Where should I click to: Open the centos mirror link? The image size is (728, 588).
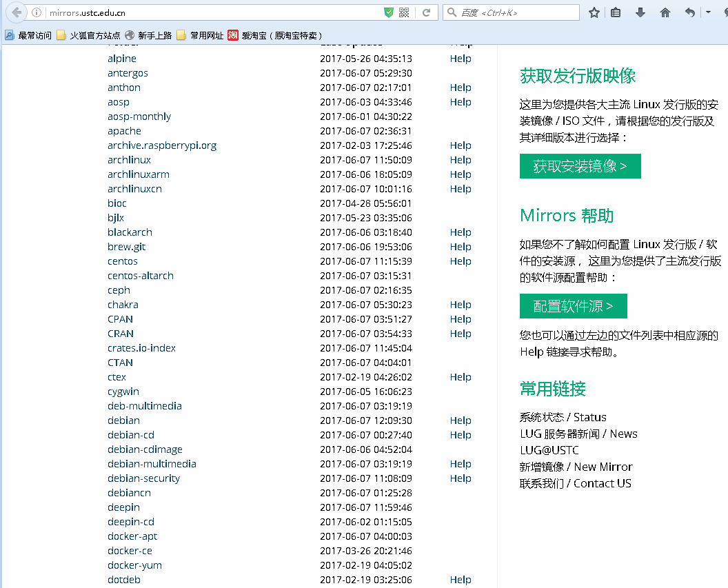click(x=123, y=261)
